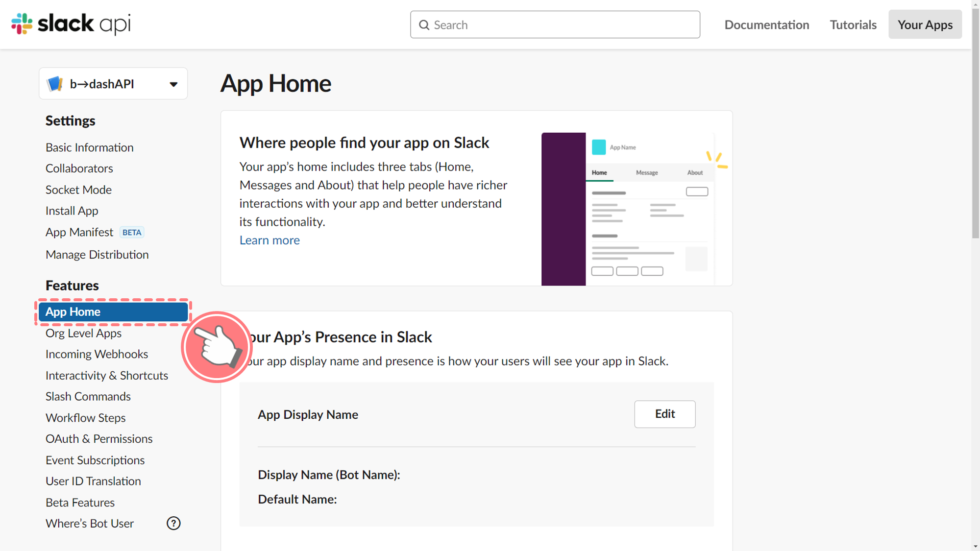Open Incoming Webhooks feature
This screenshot has width=980, height=551.
click(97, 354)
